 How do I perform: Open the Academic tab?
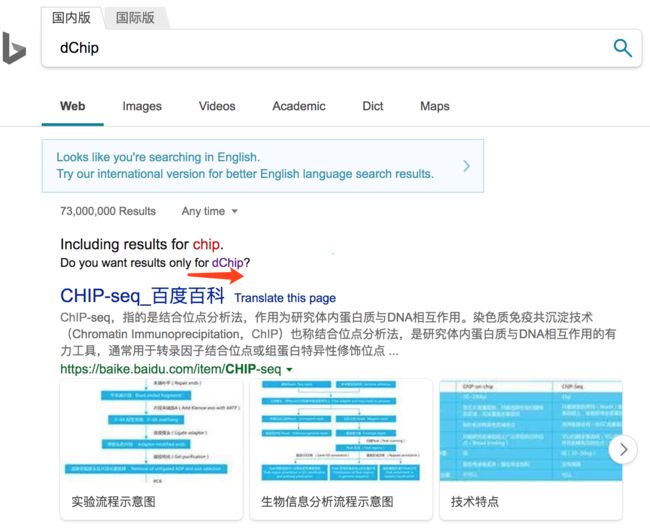coord(299,106)
